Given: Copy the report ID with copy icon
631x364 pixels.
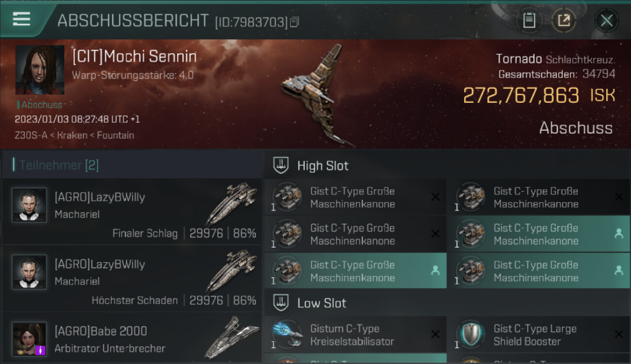Looking at the screenshot, I should (295, 22).
